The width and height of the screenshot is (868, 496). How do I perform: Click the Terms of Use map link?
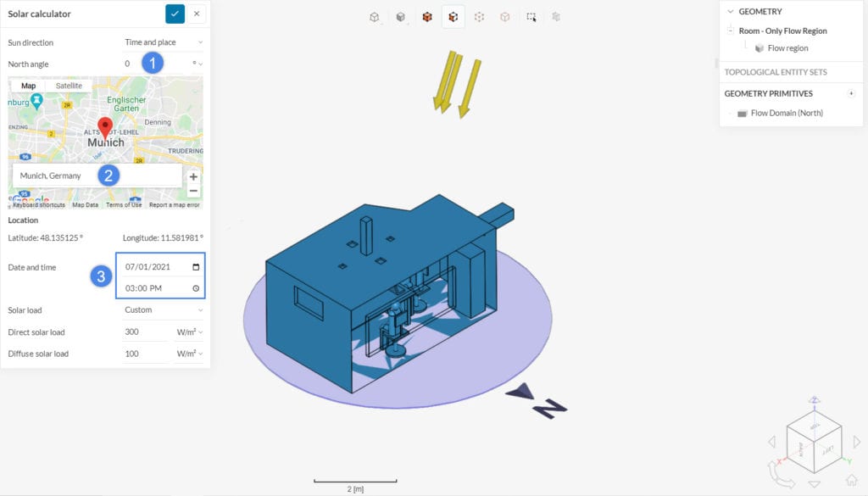pos(124,205)
